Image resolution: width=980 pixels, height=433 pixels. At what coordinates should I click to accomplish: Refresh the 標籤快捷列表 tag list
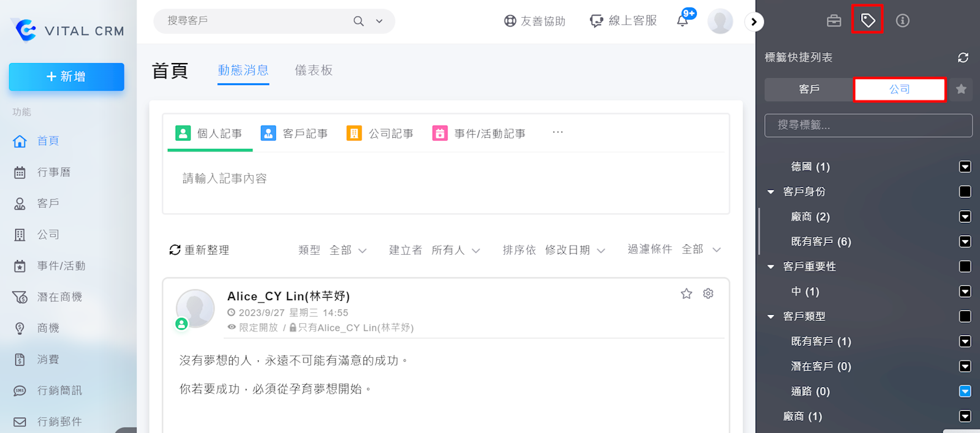pos(963,57)
